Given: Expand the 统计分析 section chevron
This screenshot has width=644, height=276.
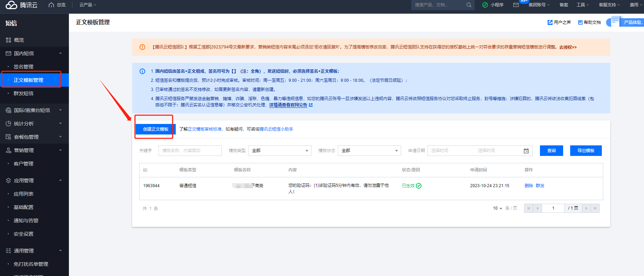Looking at the screenshot, I should (x=60, y=124).
